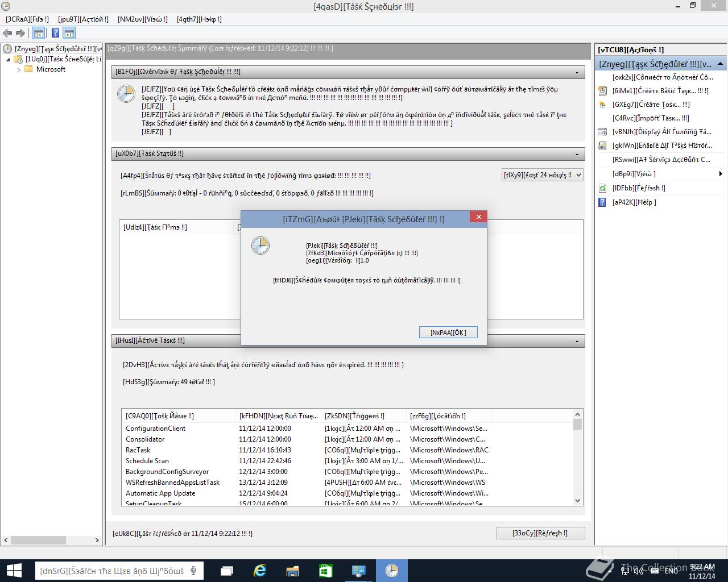Toggle the Show/Hide Action Pane toolbar icon
The height and width of the screenshot is (582, 728).
pos(69,34)
